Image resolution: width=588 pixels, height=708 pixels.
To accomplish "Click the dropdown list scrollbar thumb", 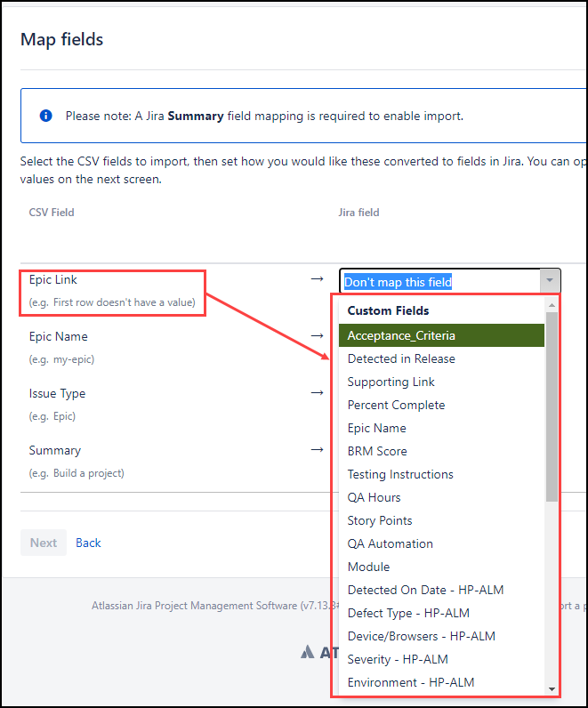I will click(x=552, y=406).
